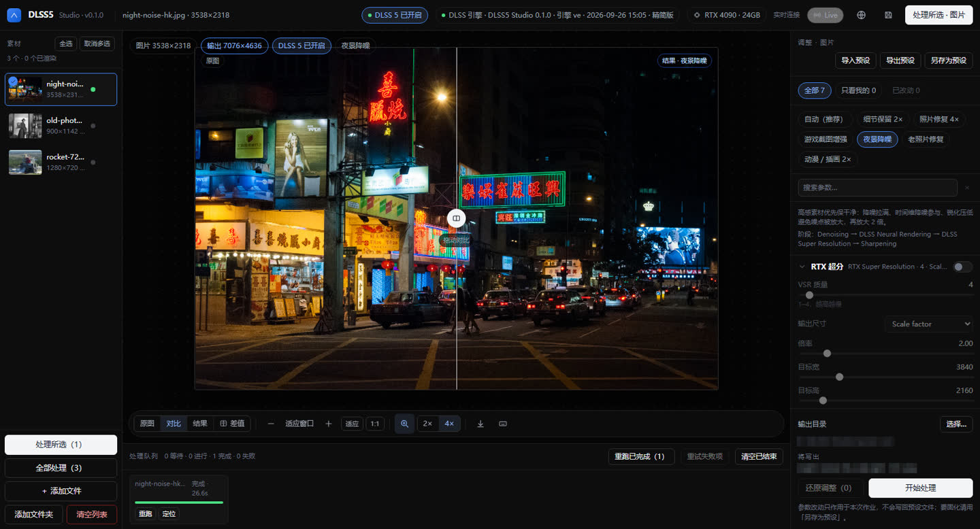Click the magnifier zoom icon in toolbar
980x529 pixels.
point(404,424)
